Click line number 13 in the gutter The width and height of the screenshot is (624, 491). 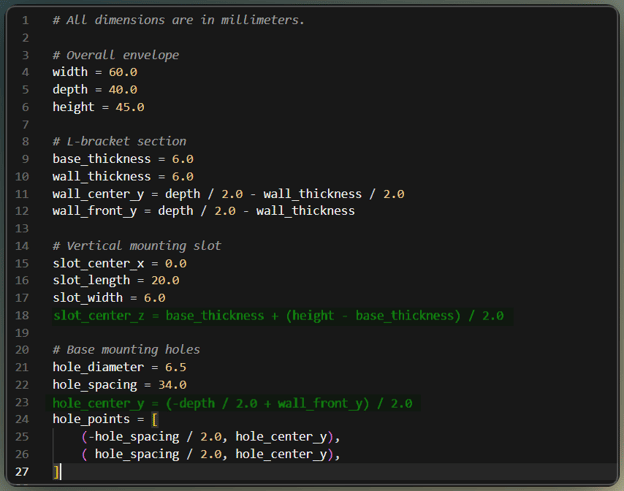pyautogui.click(x=22, y=228)
